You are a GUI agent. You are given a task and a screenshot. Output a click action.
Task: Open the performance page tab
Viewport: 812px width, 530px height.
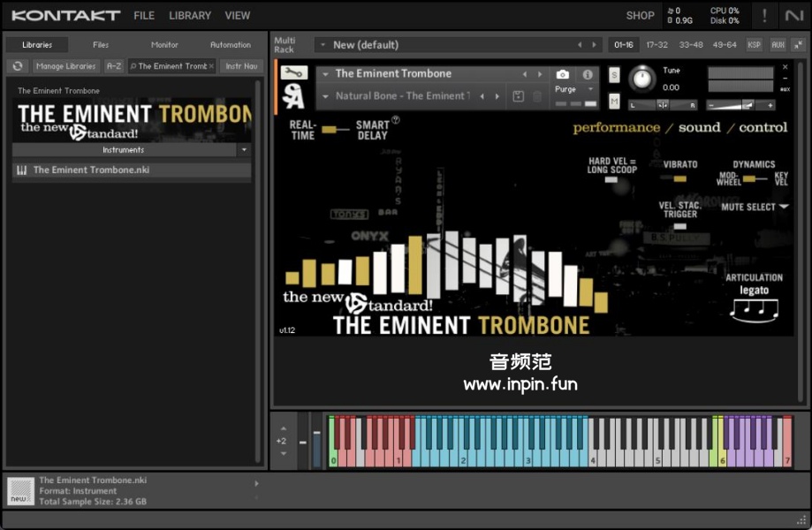[x=616, y=127]
